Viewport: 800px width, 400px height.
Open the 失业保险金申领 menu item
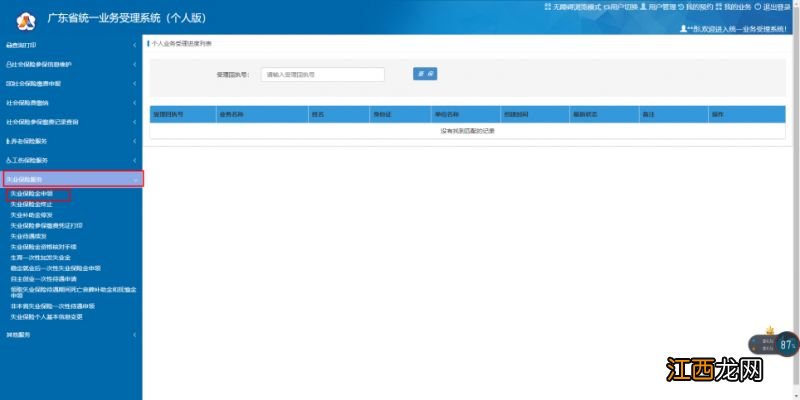point(32,194)
